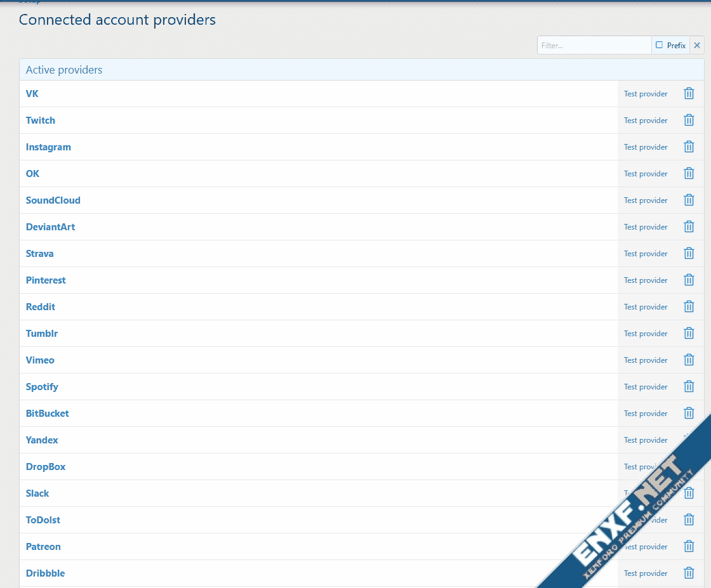This screenshot has width=711, height=588.
Task: Click Test provider for Tumblr
Action: point(646,334)
